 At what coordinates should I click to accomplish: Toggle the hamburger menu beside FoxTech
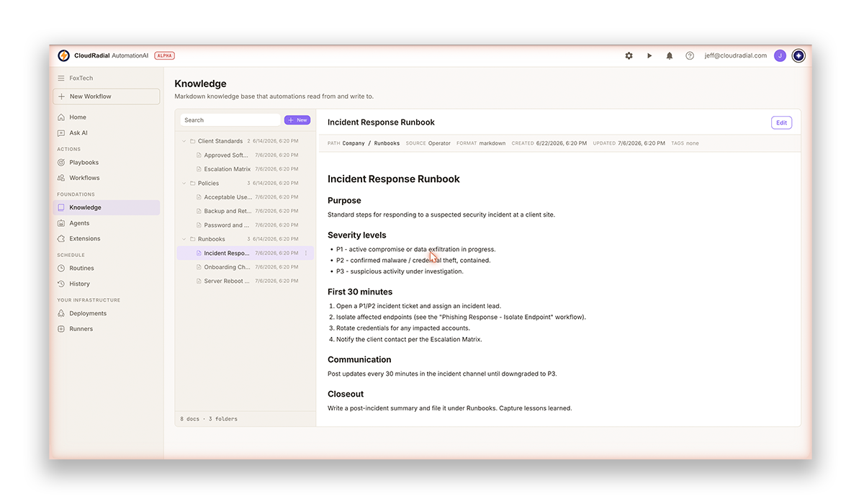pyautogui.click(x=61, y=78)
